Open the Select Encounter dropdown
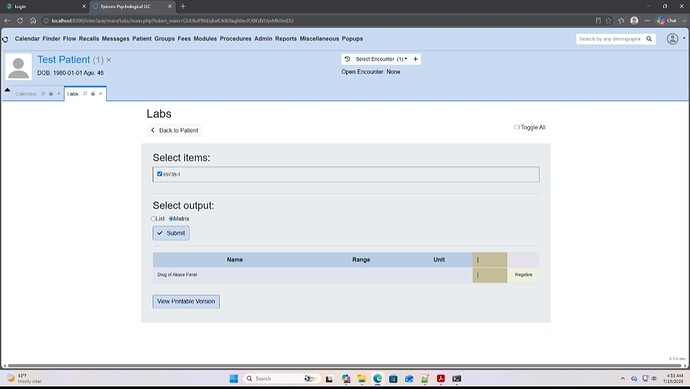This screenshot has width=690, height=389. coord(381,59)
